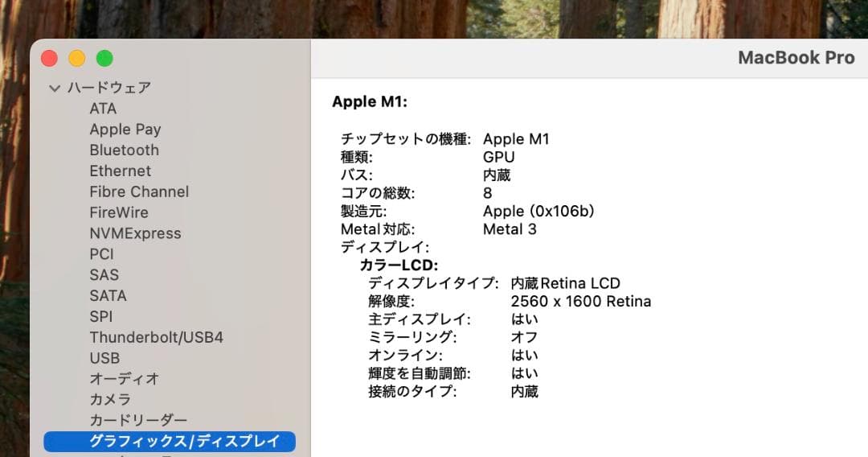The height and width of the screenshot is (457, 868).
Task: Click the 解像度: label
Action: [x=391, y=302]
